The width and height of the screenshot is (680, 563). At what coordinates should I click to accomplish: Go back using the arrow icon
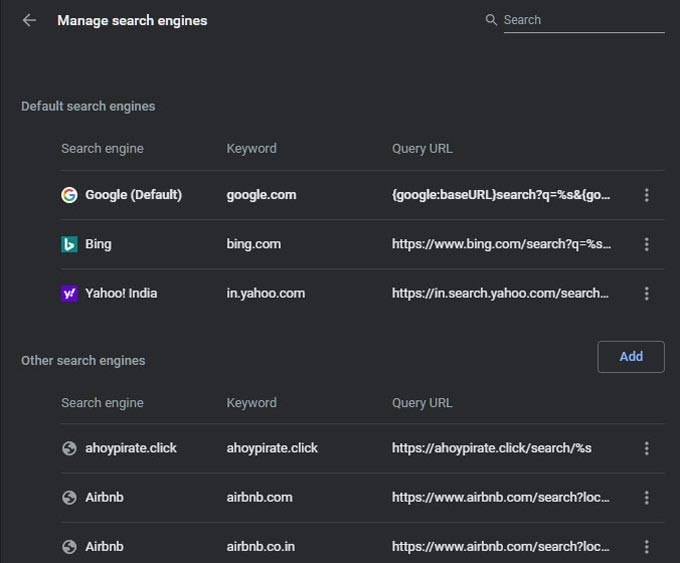[x=29, y=20]
